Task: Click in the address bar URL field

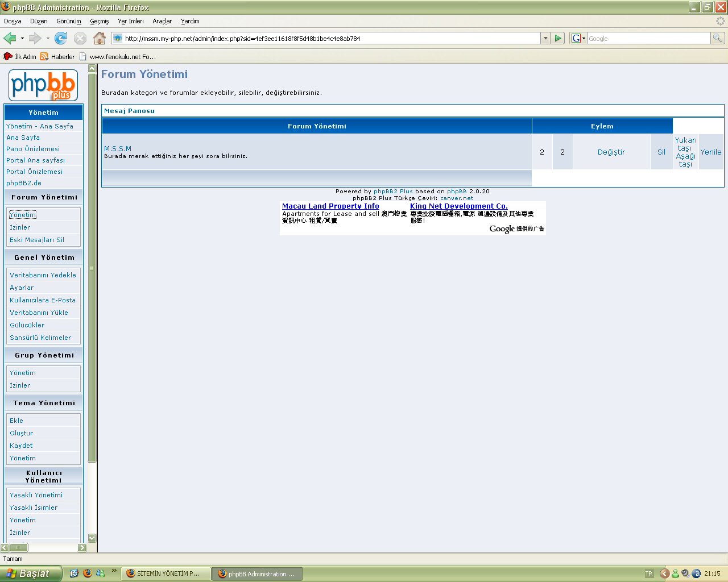Action: (332, 38)
